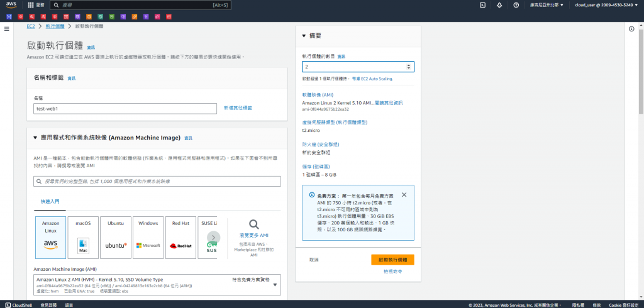
Task: Focus the AMI catalog search box
Action: pos(157,182)
